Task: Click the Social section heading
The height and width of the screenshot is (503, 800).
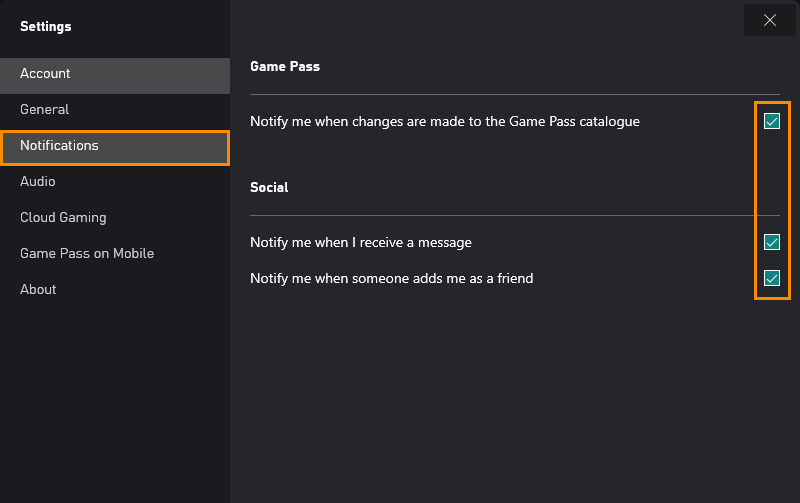Action: [x=269, y=187]
